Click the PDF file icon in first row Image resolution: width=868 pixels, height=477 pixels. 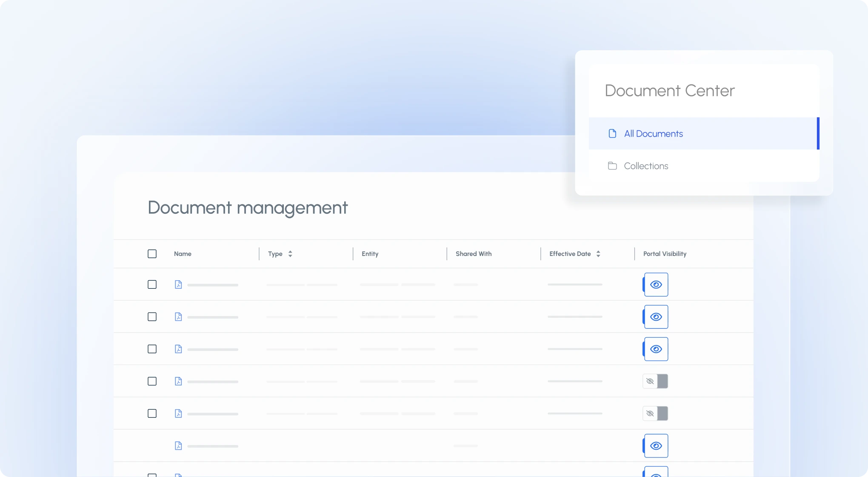(x=178, y=284)
